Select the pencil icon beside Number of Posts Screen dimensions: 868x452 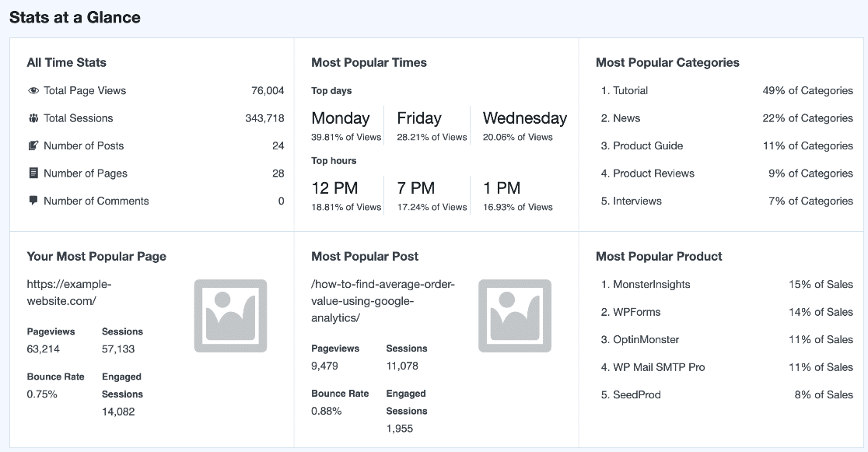pyautogui.click(x=32, y=145)
